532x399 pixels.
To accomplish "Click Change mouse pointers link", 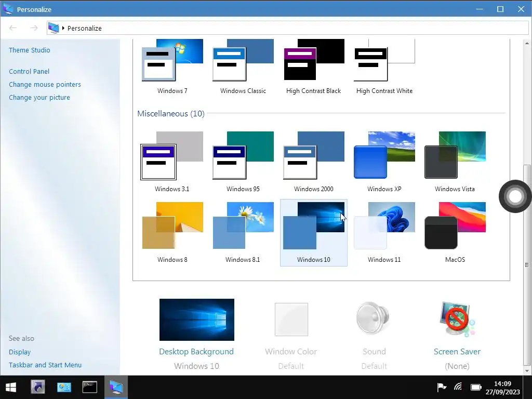I will point(45,85).
